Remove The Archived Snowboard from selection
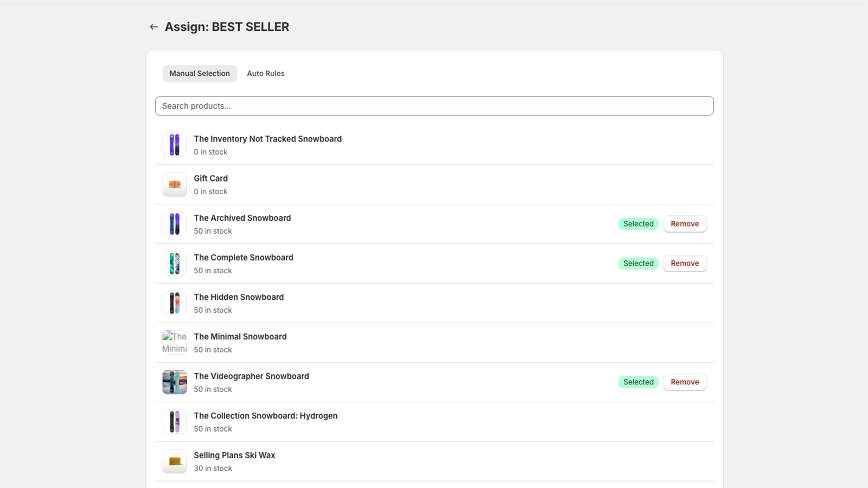The width and height of the screenshot is (868, 488). [685, 224]
